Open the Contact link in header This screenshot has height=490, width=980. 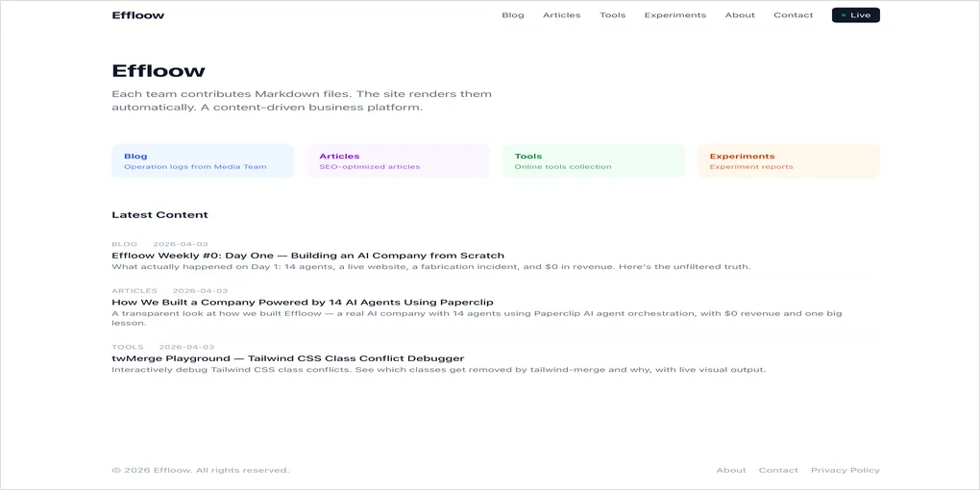coord(793,15)
